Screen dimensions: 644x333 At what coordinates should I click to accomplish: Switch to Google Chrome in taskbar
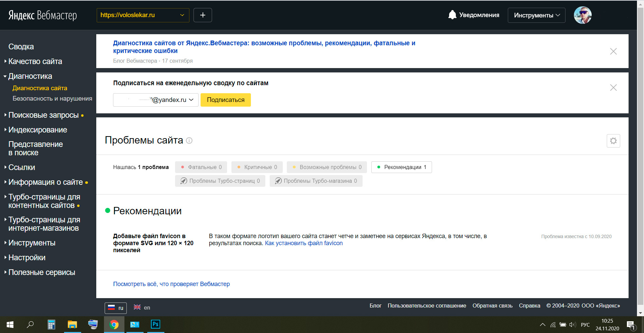(114, 325)
